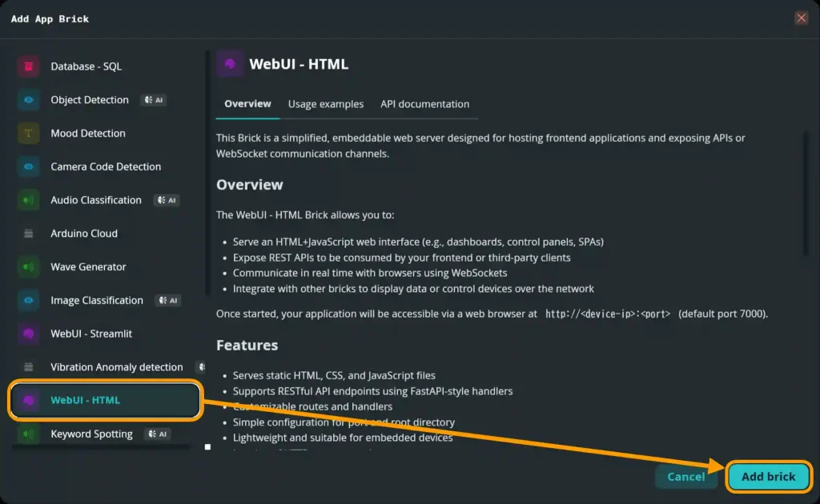Select the Arduino Cloud brick icon

pyautogui.click(x=29, y=234)
